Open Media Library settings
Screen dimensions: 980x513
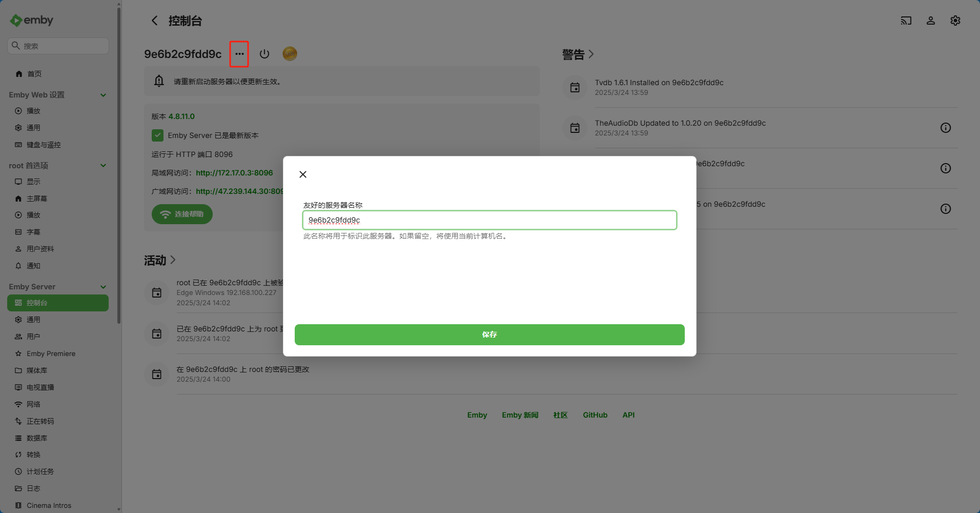58,370
